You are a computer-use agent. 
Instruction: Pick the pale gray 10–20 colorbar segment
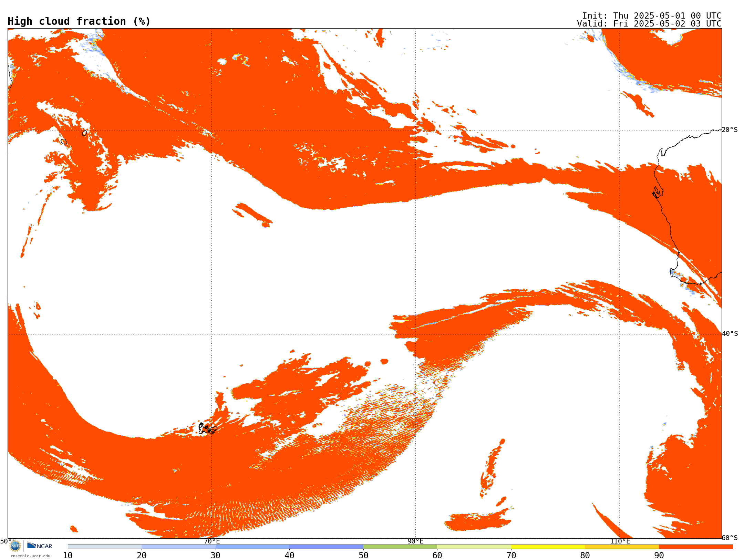105,547
